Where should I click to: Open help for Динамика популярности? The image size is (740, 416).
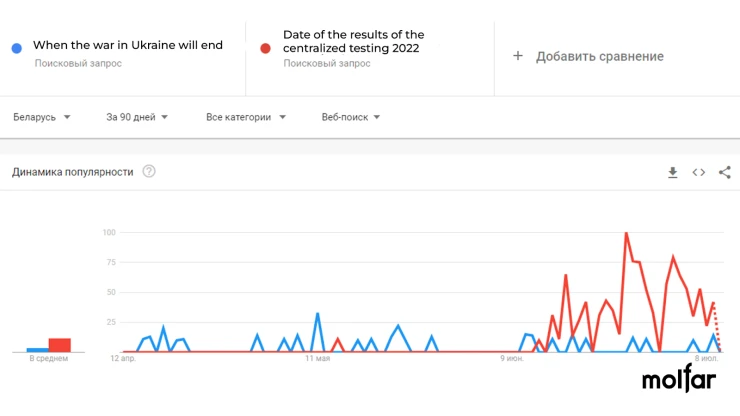tap(149, 171)
